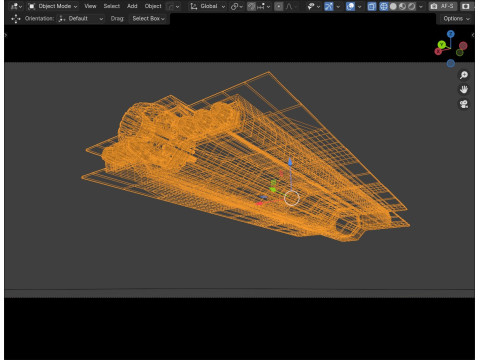Click the blue Z move gizmo arrow

(x=290, y=162)
